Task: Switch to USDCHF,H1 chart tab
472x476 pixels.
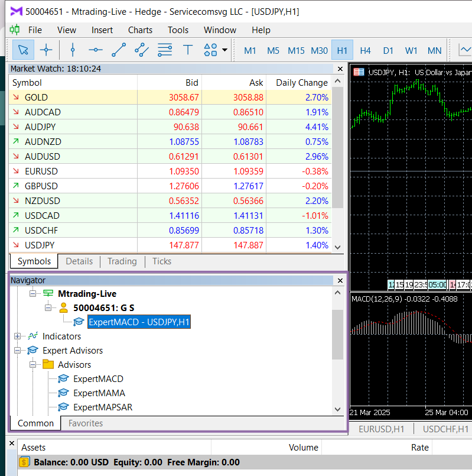Action: click(x=445, y=429)
